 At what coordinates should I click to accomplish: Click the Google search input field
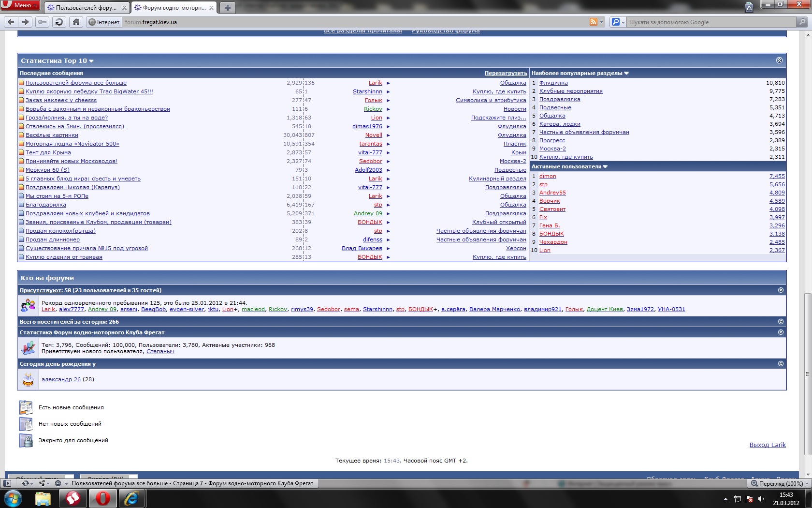pyautogui.click(x=710, y=22)
